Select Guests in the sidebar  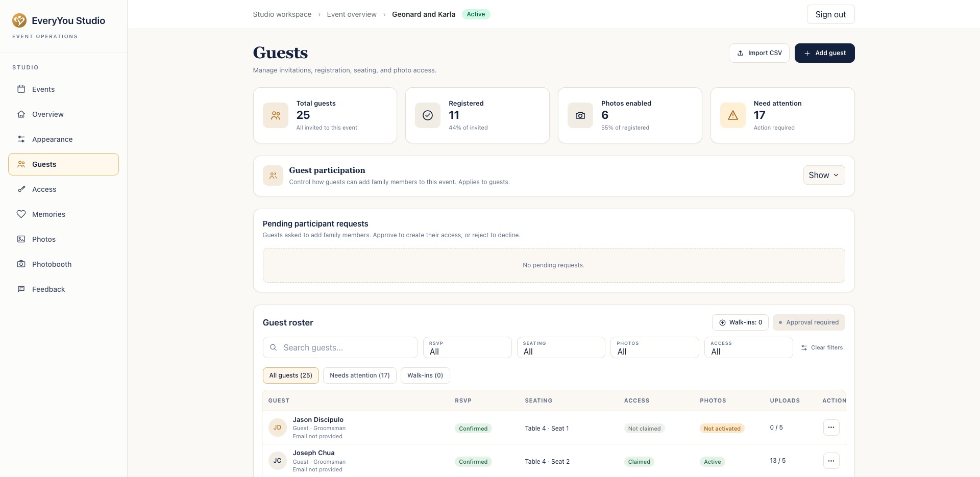click(x=63, y=164)
